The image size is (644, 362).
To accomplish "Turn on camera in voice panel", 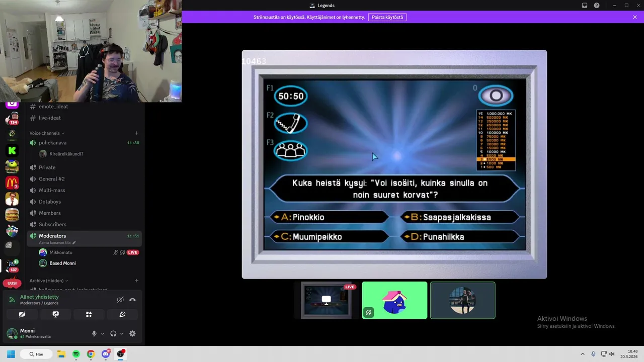I will click(22, 314).
